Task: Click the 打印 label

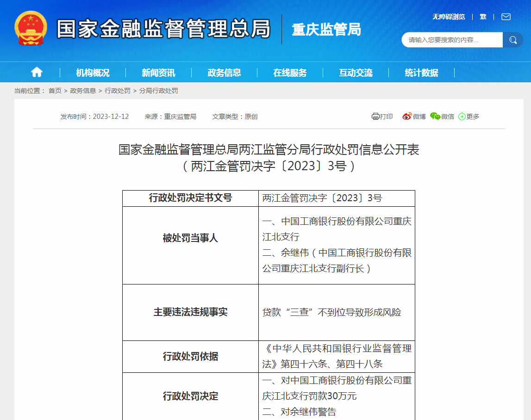Action: click(x=386, y=117)
